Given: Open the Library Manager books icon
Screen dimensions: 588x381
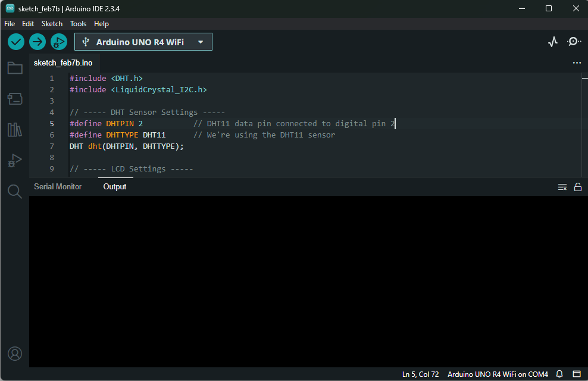Looking at the screenshot, I should (x=15, y=130).
